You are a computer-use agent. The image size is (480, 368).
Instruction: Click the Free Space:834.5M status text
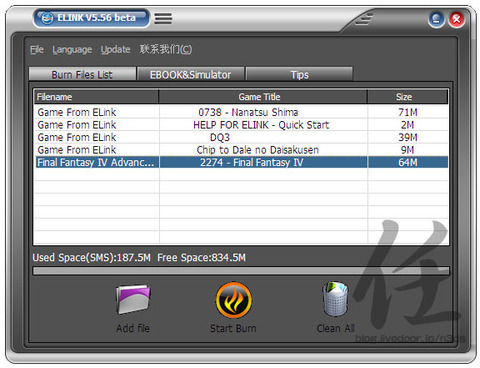(201, 258)
